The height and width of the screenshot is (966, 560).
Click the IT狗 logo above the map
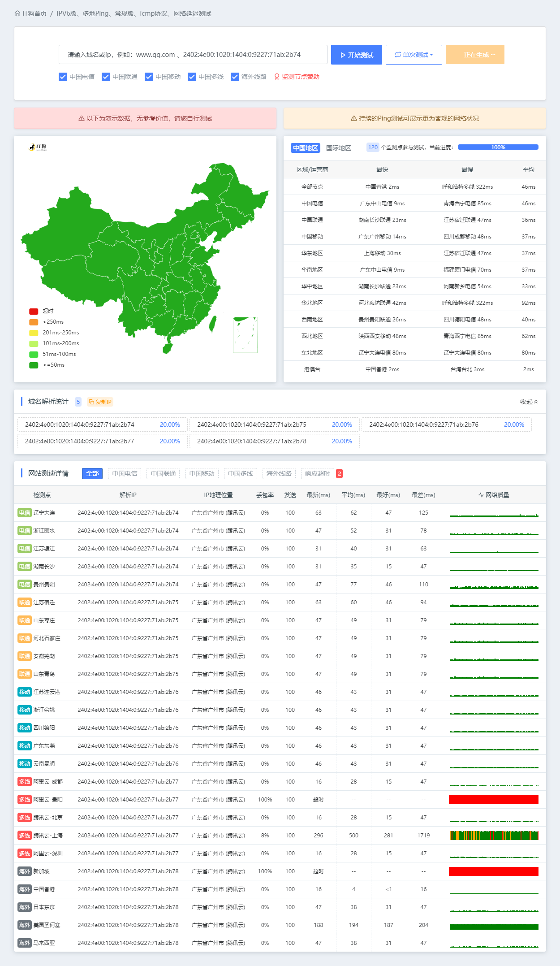click(x=38, y=147)
